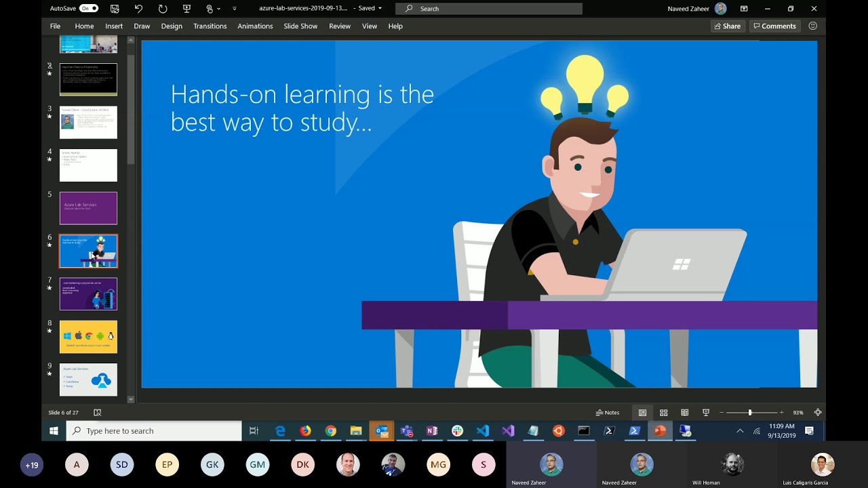Image resolution: width=868 pixels, height=488 pixels.
Task: Toggle Touch/Mouse mode icon
Action: point(210,8)
